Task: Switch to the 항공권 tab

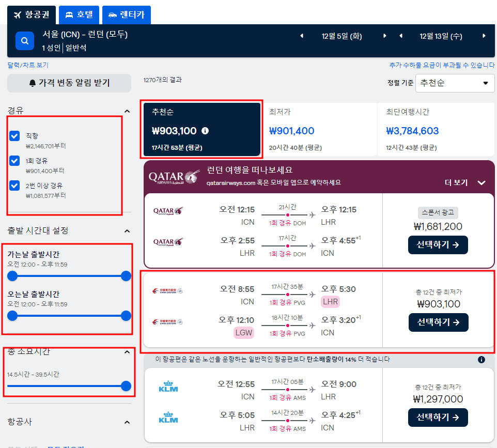Action: tap(32, 15)
